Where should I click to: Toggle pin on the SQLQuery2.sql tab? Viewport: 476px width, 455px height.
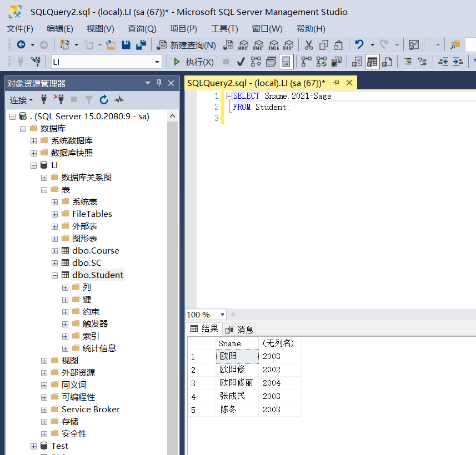[336, 83]
